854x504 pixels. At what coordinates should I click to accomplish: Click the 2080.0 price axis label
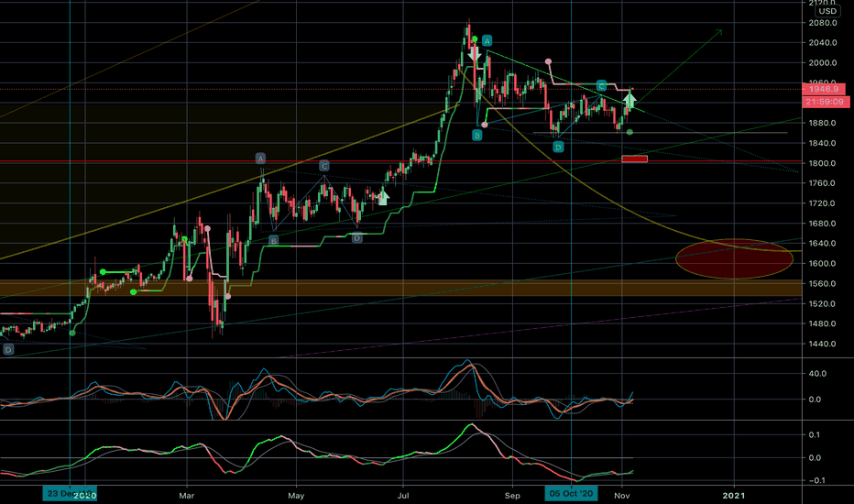[x=823, y=23]
